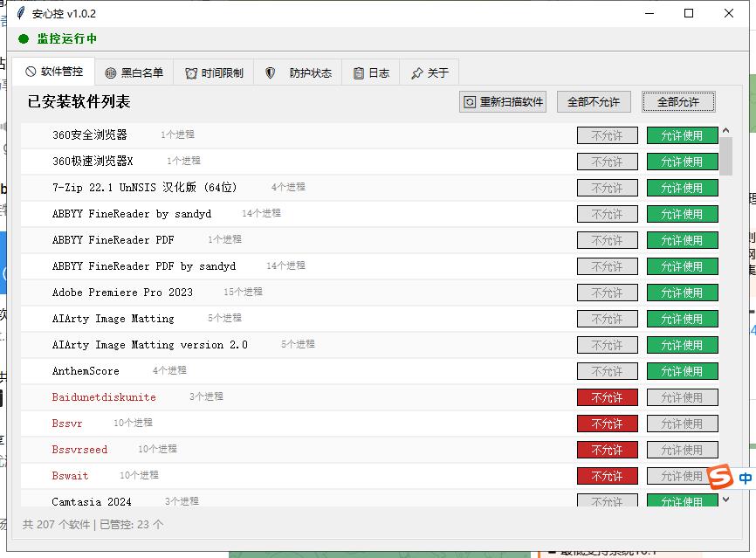The image size is (756, 558).
Task: Select the red Bssvrseed entry
Action: 79,450
